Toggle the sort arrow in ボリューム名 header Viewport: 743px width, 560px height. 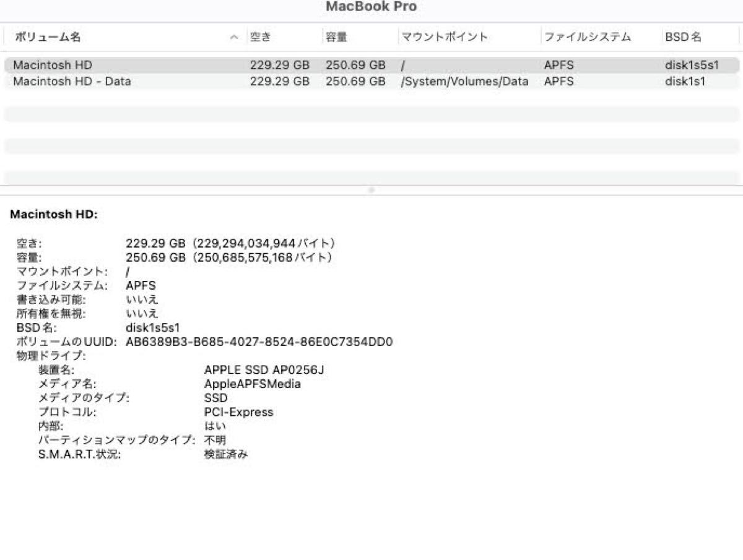click(234, 38)
